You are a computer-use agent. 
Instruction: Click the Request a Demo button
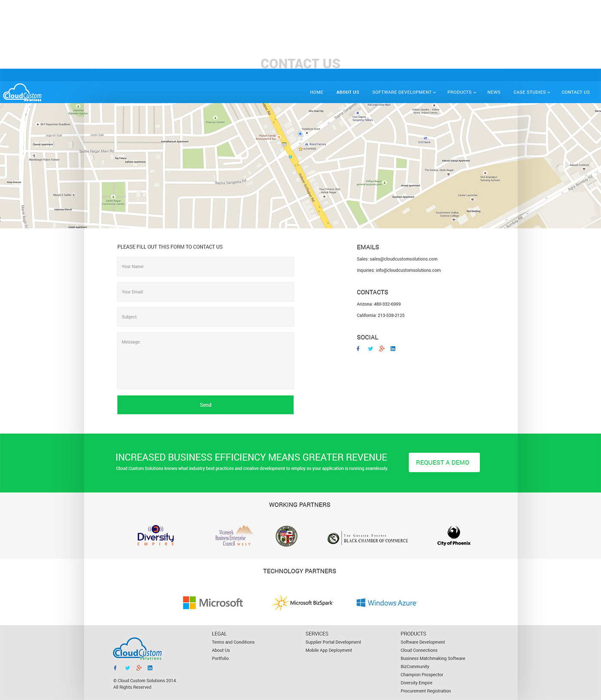coord(444,462)
